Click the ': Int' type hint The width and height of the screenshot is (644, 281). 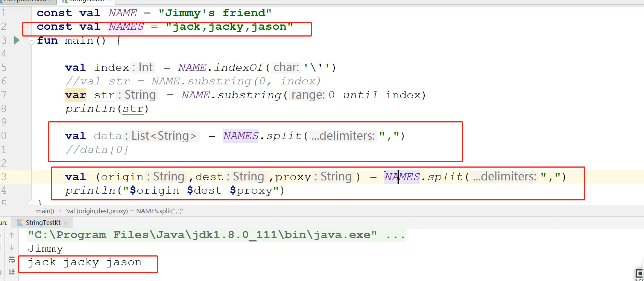tap(143, 67)
